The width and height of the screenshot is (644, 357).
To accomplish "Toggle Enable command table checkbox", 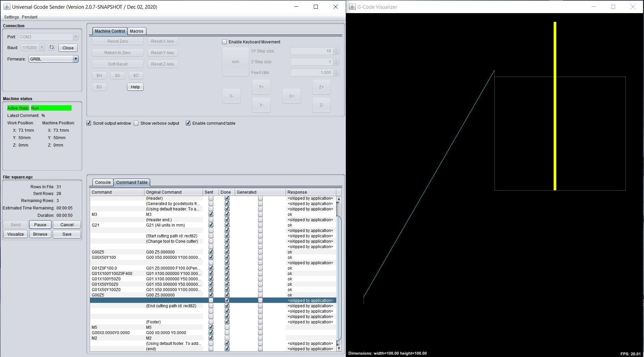I will pos(188,123).
